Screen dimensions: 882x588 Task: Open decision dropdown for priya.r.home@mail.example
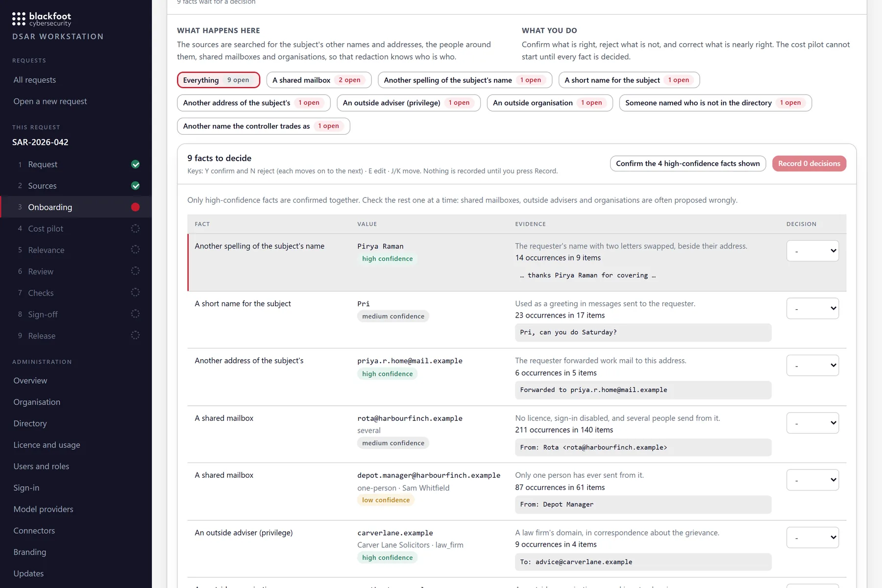(812, 366)
